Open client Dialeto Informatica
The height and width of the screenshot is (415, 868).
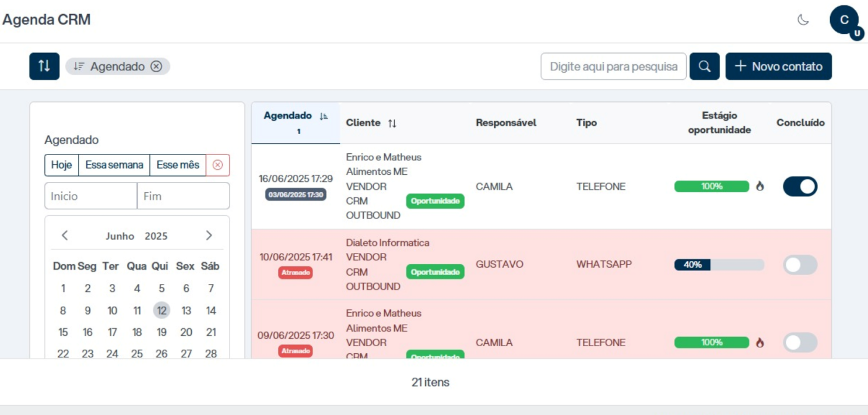(x=388, y=242)
